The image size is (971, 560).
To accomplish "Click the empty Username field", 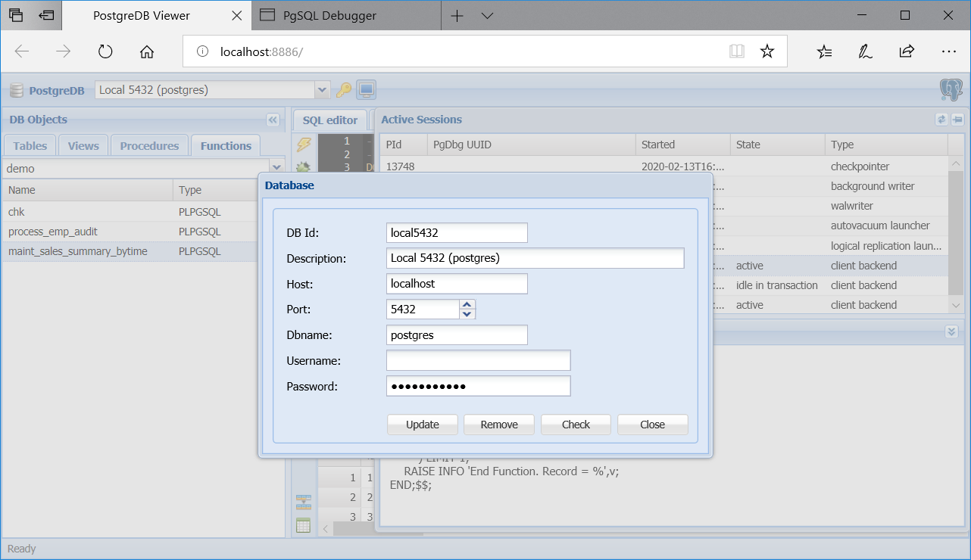I will [x=478, y=361].
